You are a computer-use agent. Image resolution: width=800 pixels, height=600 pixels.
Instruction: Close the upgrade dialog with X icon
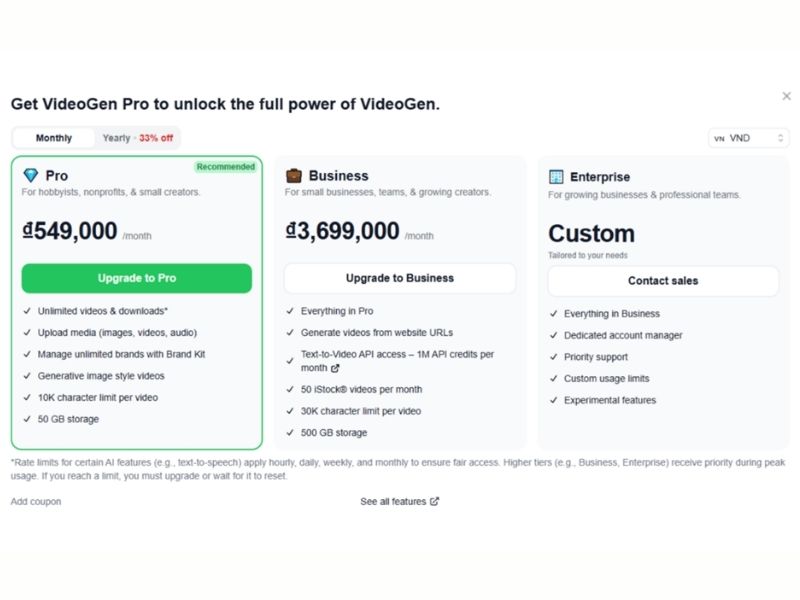click(786, 96)
